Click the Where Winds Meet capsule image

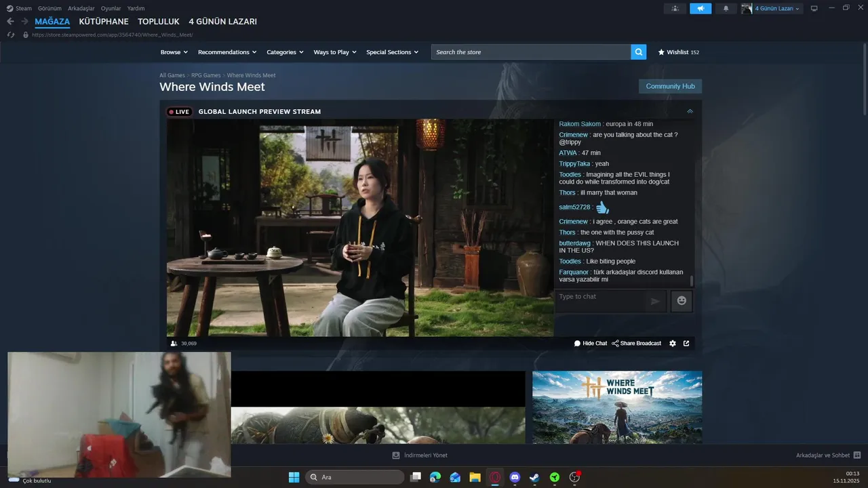coord(617,407)
